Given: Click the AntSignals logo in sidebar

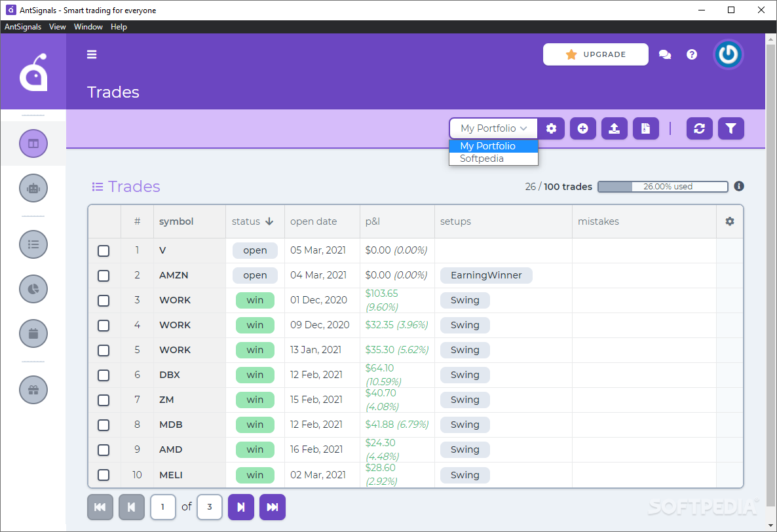Looking at the screenshot, I should tap(33, 72).
